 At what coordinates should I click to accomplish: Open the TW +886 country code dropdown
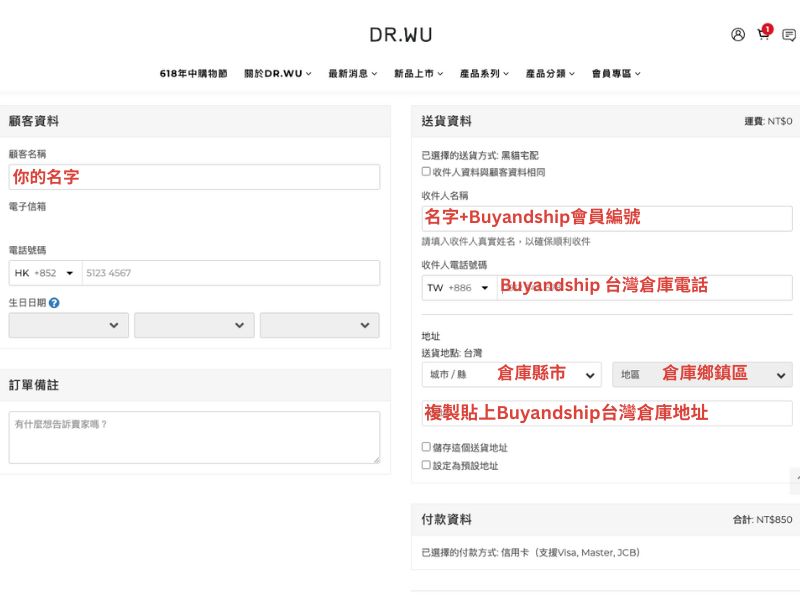point(459,287)
